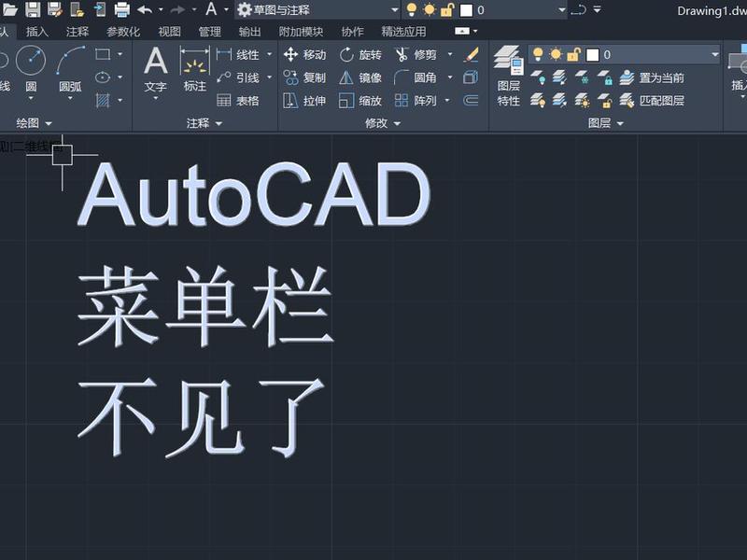Expand the Trim (修剪) dropdown arrow

pos(450,54)
